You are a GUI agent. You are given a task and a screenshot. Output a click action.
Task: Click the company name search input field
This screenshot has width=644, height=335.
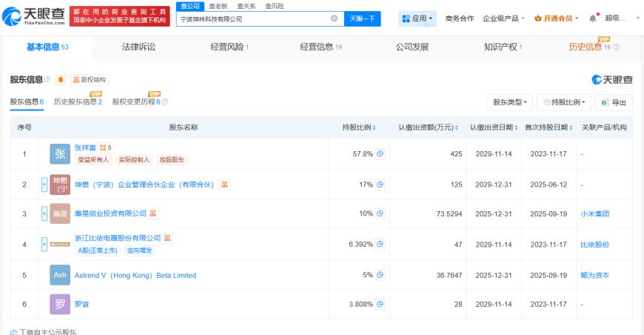[x=255, y=19]
